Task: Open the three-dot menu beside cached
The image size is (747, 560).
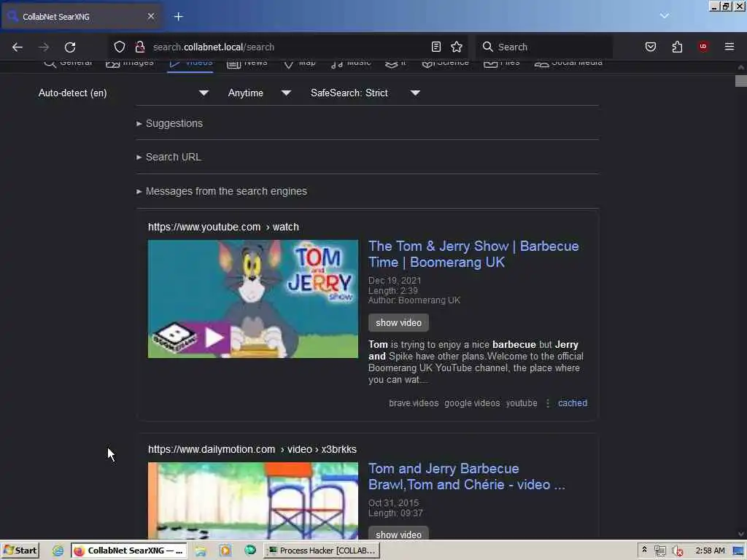Action: point(548,403)
